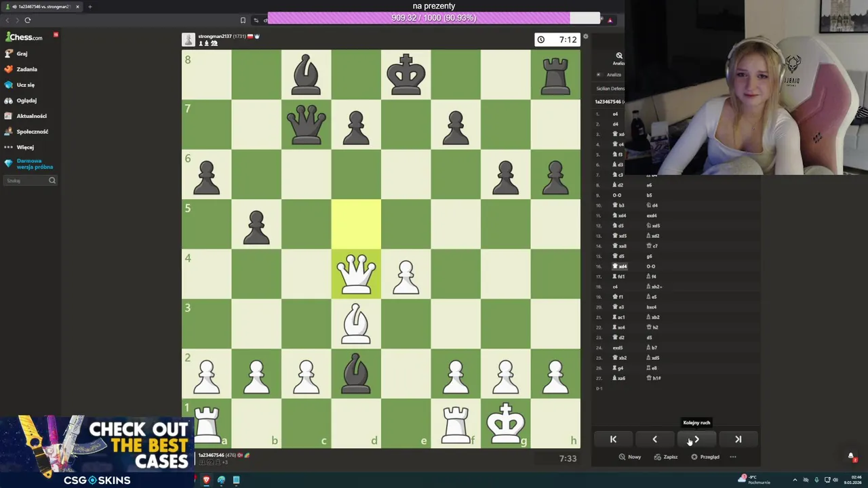The height and width of the screenshot is (488, 868).
Task: Click the notification bell with badge 2
Action: click(851, 456)
